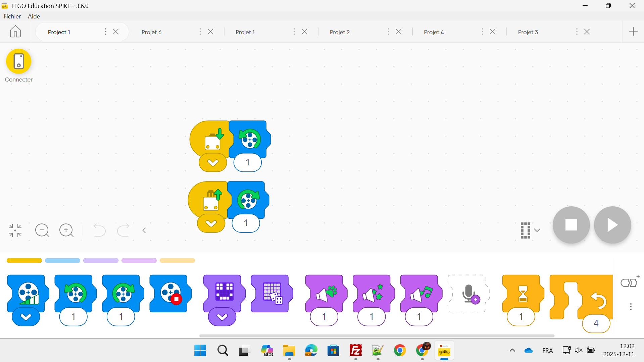Zoom in on the canvas
The width and height of the screenshot is (644, 362).
tap(66, 230)
